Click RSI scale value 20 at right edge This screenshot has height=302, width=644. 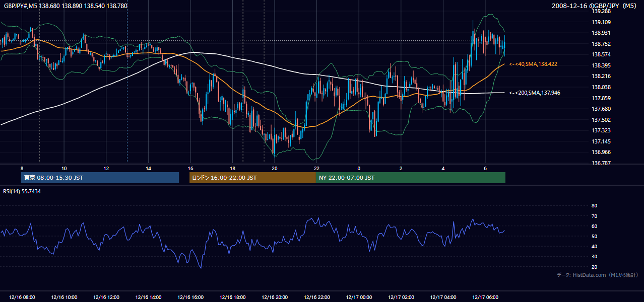(x=594, y=267)
